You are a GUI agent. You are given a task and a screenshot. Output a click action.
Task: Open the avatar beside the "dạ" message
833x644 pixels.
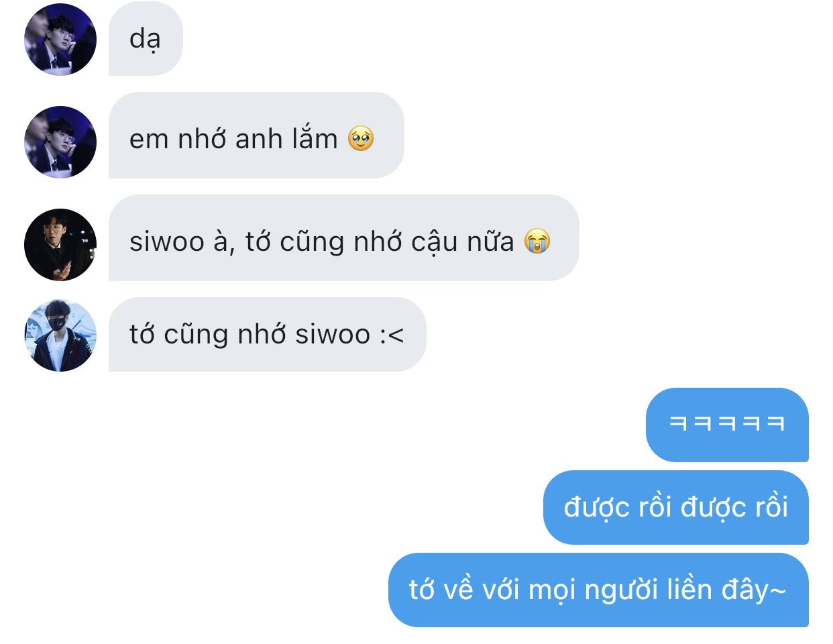pyautogui.click(x=60, y=40)
